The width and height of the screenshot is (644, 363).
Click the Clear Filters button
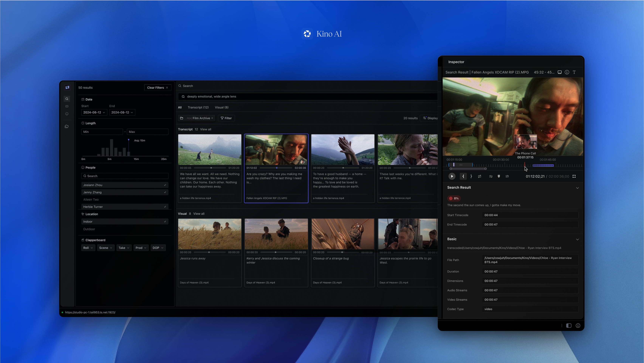pyautogui.click(x=157, y=88)
